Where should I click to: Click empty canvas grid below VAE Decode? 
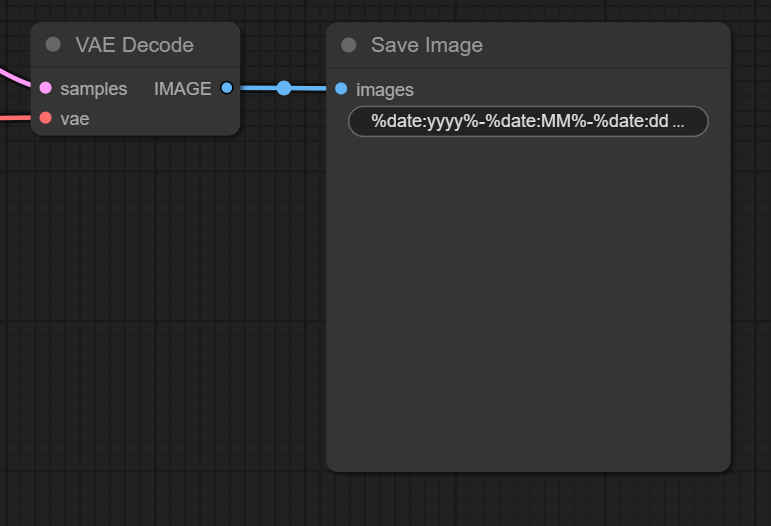click(x=135, y=300)
